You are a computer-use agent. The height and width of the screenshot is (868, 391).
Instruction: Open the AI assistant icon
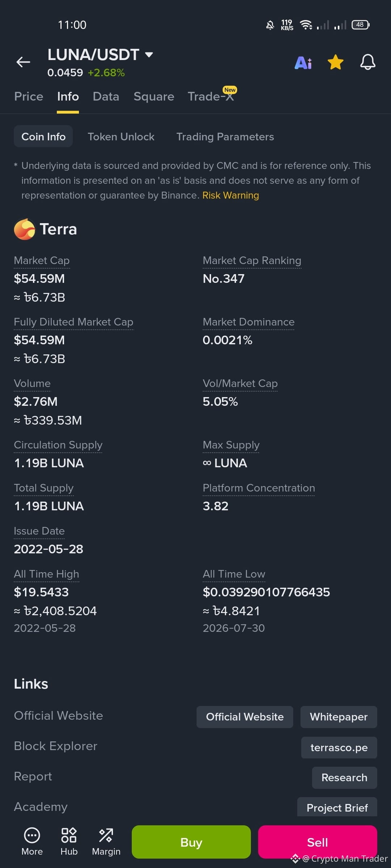(x=303, y=63)
